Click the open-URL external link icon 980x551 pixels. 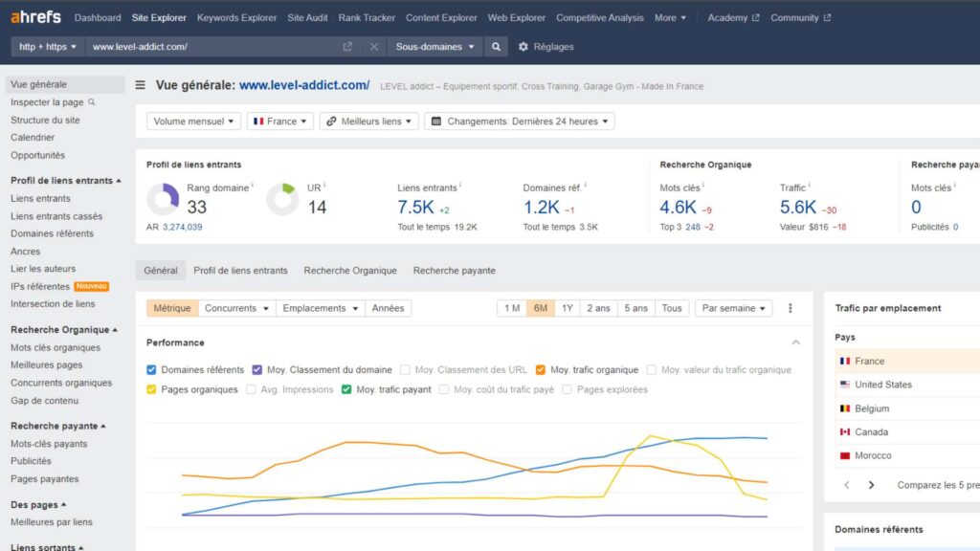click(x=347, y=47)
